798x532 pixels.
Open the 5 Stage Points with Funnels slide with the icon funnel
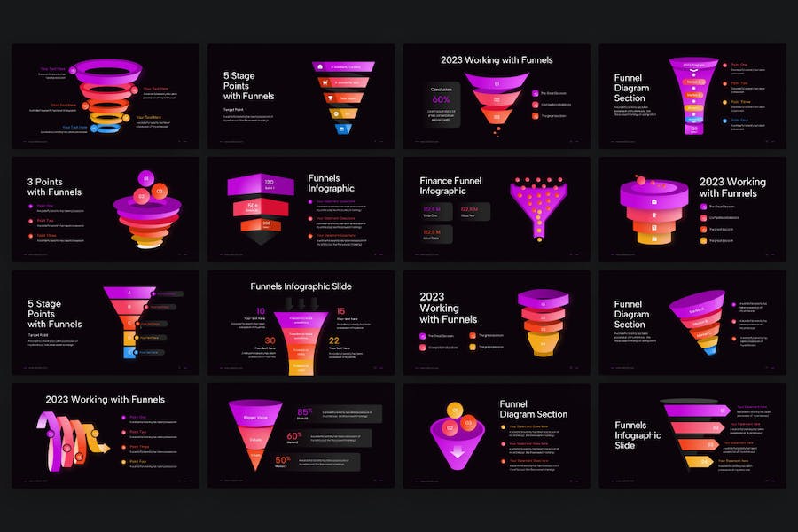tap(301, 97)
